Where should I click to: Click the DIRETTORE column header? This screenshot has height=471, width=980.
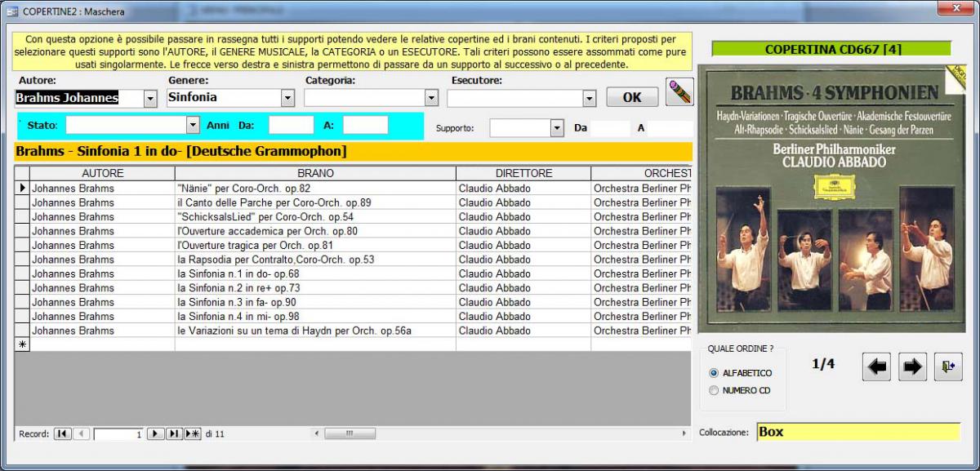coord(523,173)
